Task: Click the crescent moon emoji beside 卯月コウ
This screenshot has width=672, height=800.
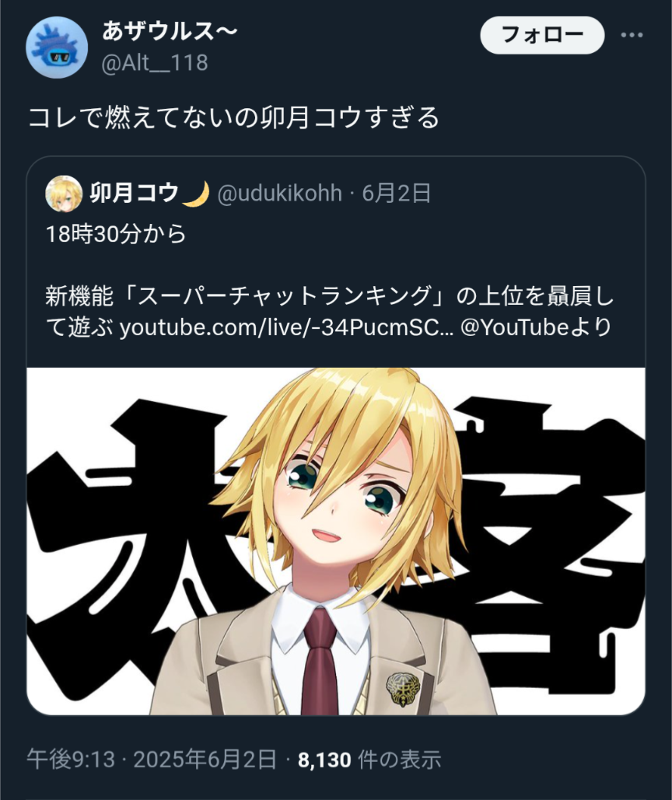Action: [x=197, y=194]
